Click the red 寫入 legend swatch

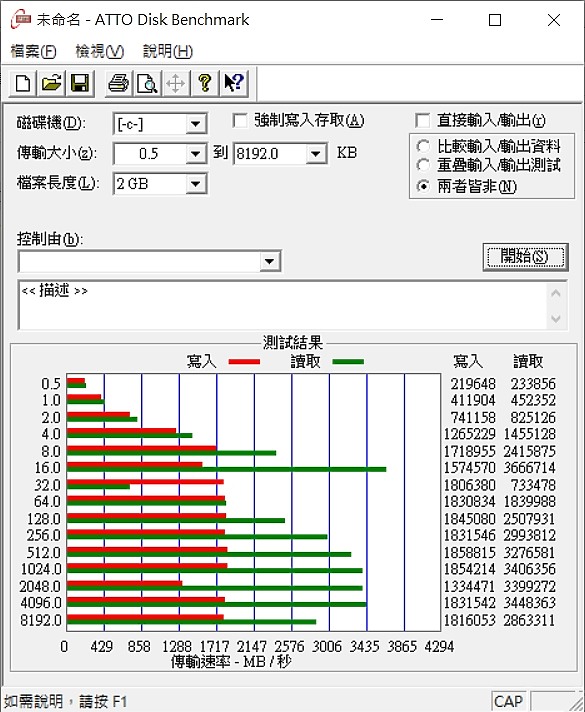point(244,362)
